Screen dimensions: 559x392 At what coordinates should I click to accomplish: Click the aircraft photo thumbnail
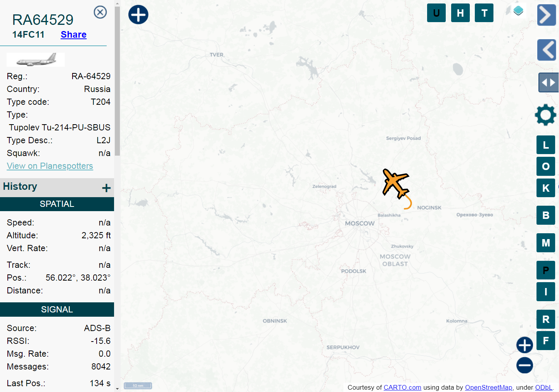pyautogui.click(x=36, y=60)
